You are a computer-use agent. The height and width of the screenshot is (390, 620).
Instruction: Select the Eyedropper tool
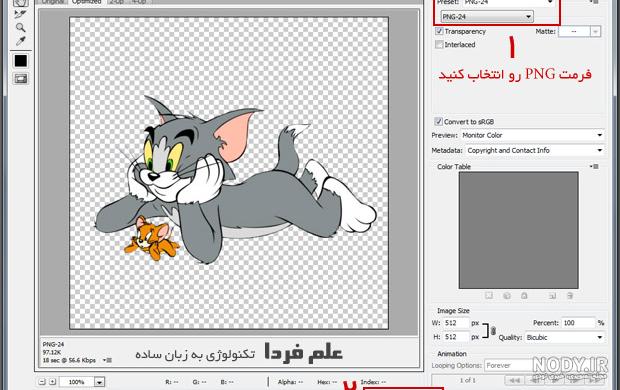(x=20, y=41)
